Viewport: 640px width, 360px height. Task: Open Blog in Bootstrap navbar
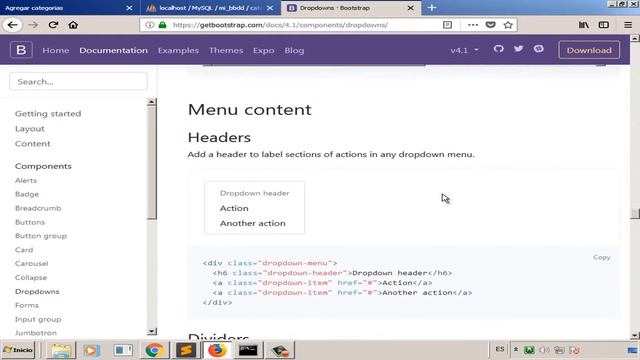(294, 50)
